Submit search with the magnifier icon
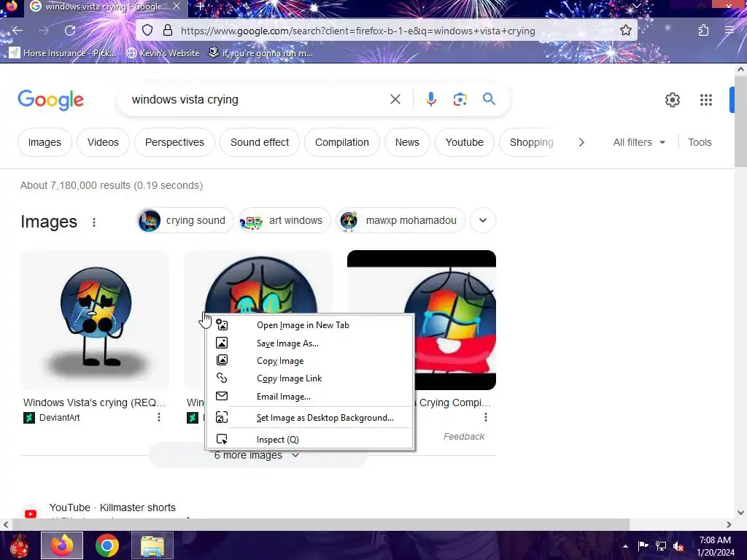This screenshot has height=560, width=747. point(489,99)
